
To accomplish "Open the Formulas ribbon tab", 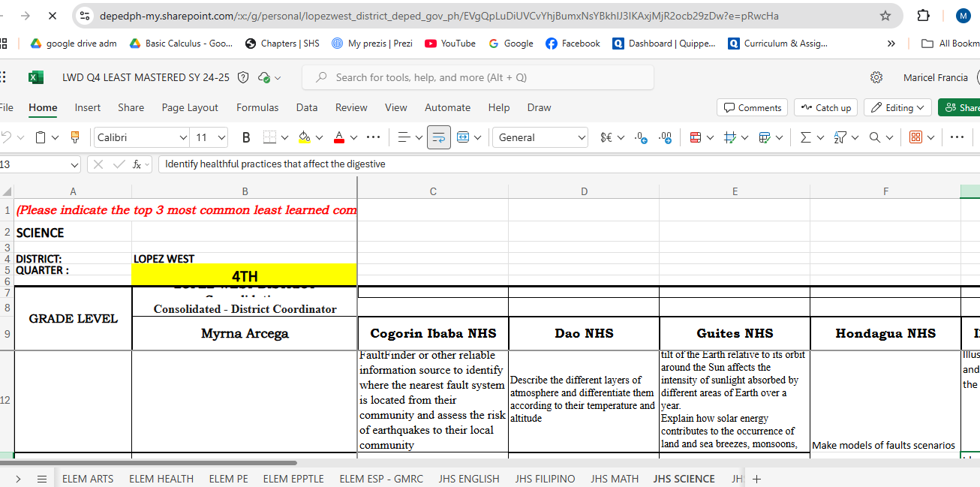I will [257, 107].
